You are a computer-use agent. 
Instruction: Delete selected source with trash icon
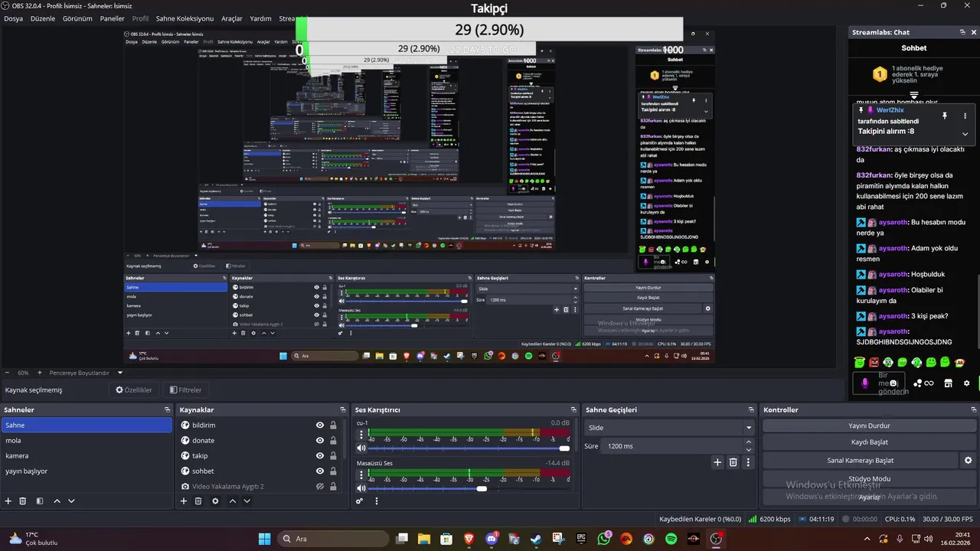pyautogui.click(x=198, y=501)
